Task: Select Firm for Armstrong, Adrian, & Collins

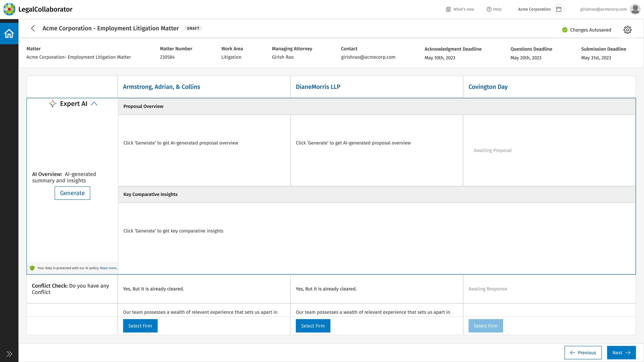Action: pos(140,326)
